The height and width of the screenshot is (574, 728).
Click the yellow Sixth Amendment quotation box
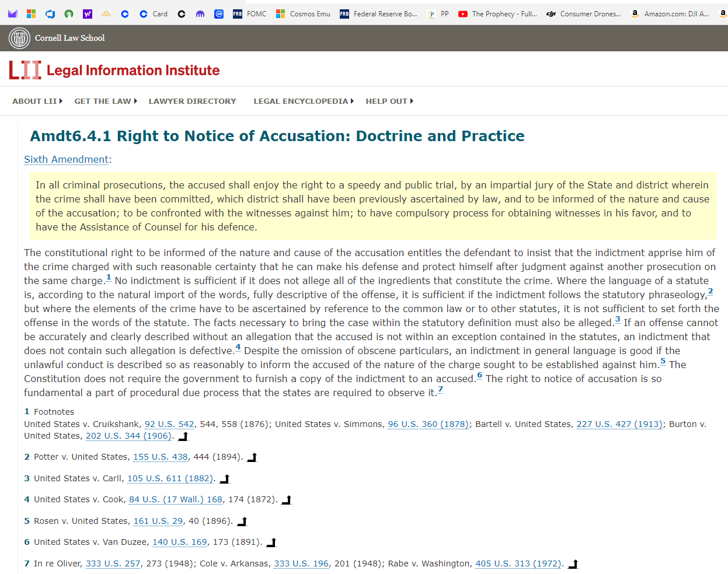[x=373, y=206]
